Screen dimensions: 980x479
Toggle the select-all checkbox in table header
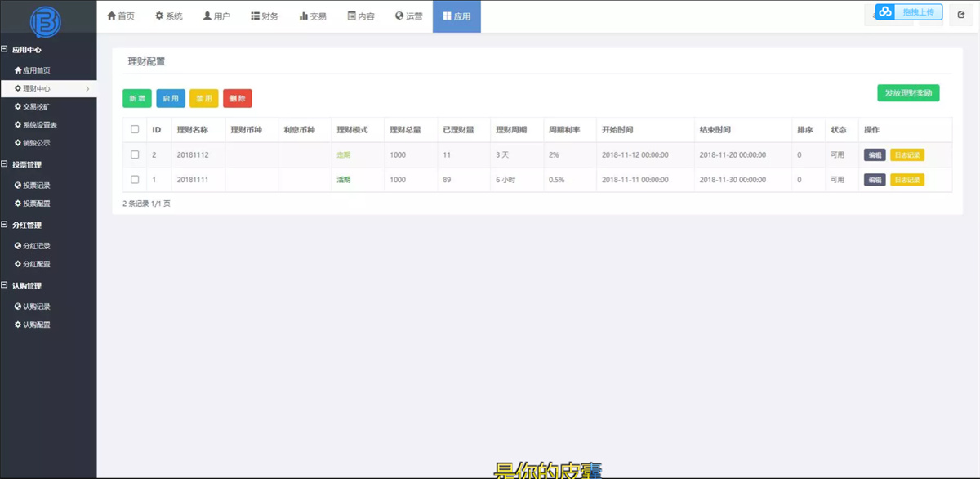136,129
